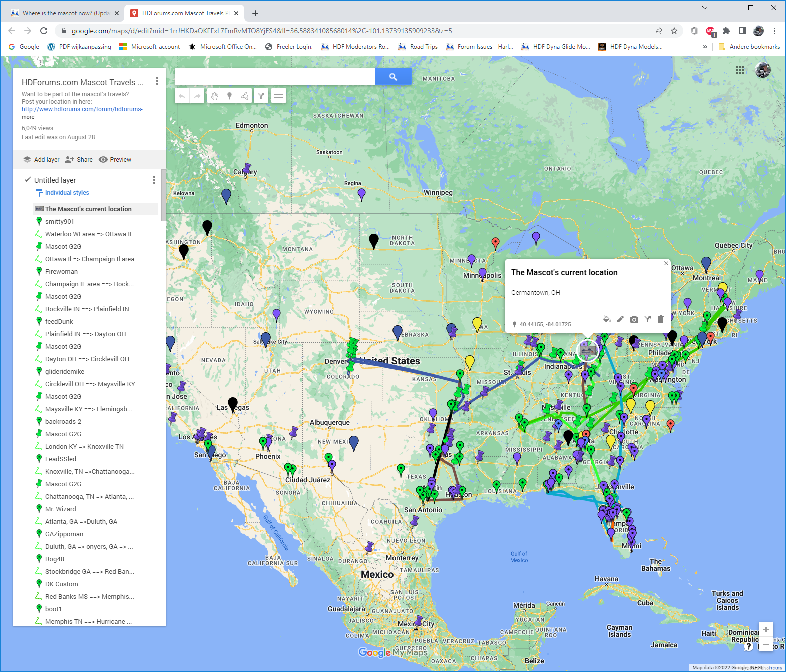Click the map search input field
Screen dimensions: 786x672
pos(274,77)
